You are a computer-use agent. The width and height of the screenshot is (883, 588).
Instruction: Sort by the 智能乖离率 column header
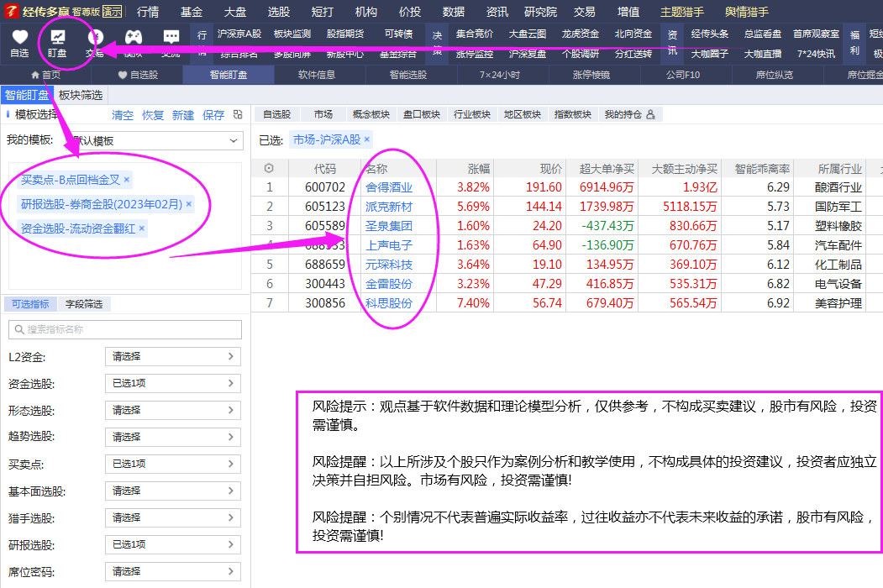(x=763, y=168)
